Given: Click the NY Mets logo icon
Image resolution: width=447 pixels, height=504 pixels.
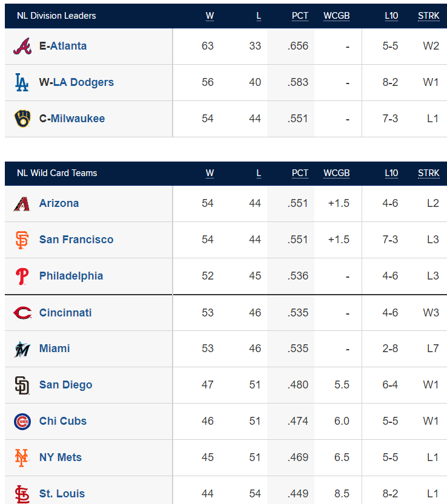Looking at the screenshot, I should pyautogui.click(x=22, y=457).
